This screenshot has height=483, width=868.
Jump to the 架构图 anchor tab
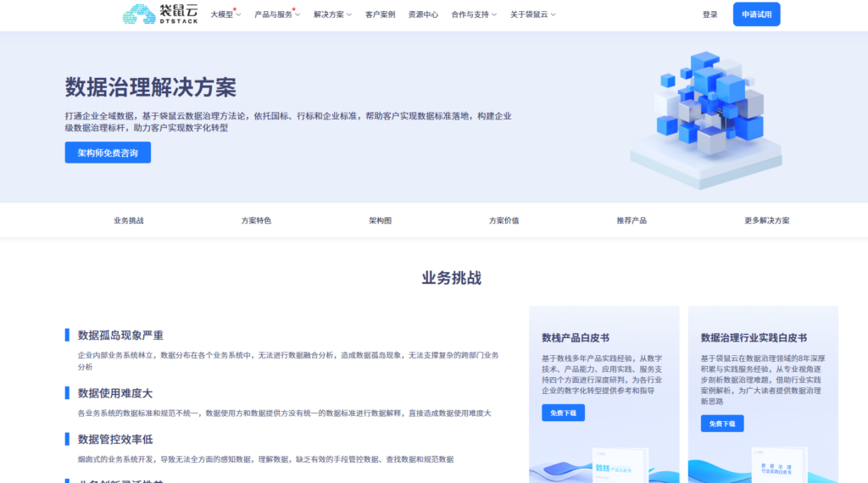pyautogui.click(x=381, y=220)
